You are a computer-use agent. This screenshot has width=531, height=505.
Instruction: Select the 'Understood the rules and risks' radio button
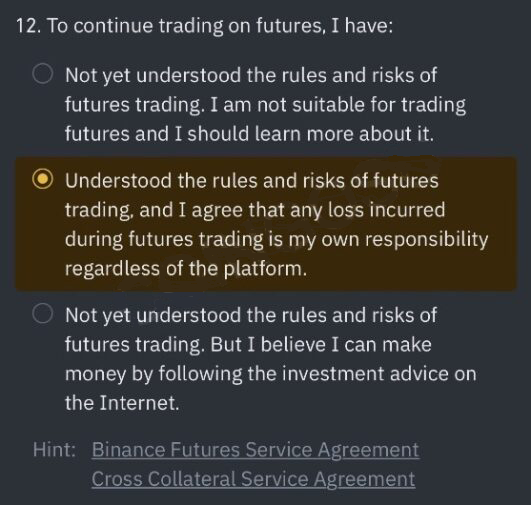tap(43, 179)
